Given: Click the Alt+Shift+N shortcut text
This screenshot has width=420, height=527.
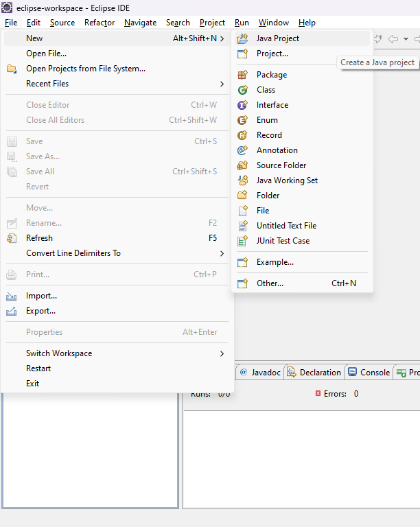Looking at the screenshot, I should [195, 38].
